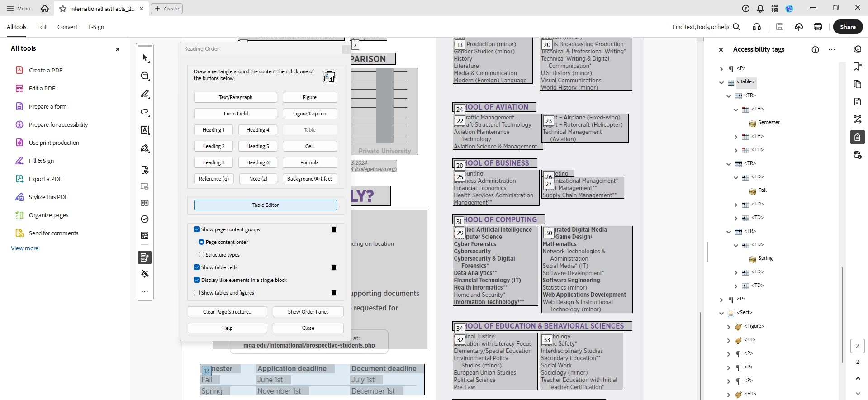Screen dimensions: 868x400
Task: Click the search magnifier icon
Action: pyautogui.click(x=736, y=27)
